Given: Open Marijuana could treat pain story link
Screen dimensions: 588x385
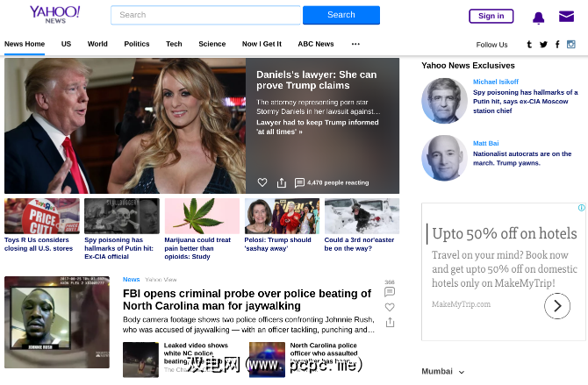Looking at the screenshot, I should pos(197,248).
